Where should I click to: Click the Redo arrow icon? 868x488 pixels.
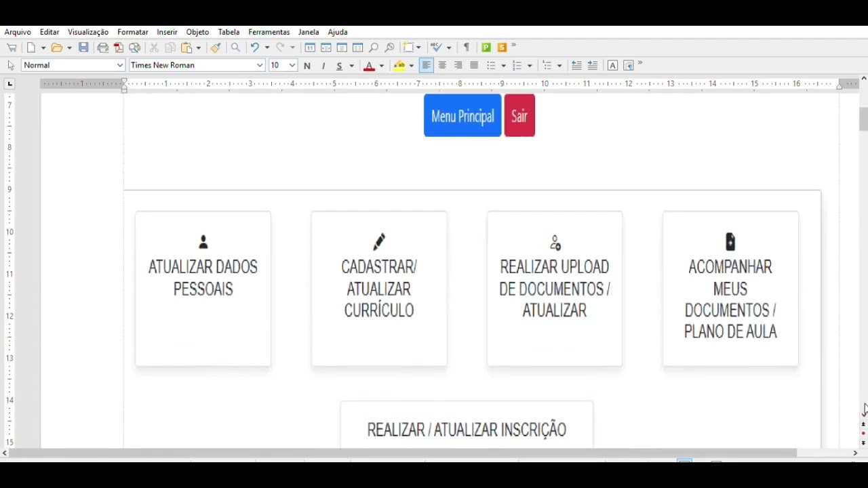pyautogui.click(x=281, y=47)
